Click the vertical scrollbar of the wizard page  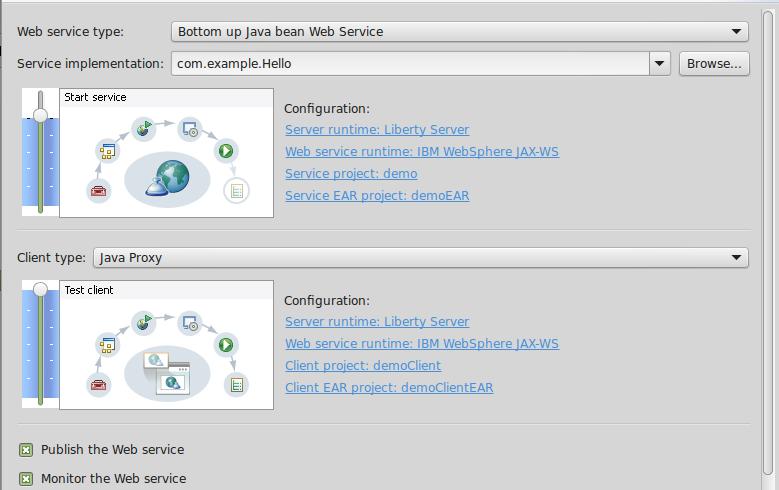(x=768, y=243)
